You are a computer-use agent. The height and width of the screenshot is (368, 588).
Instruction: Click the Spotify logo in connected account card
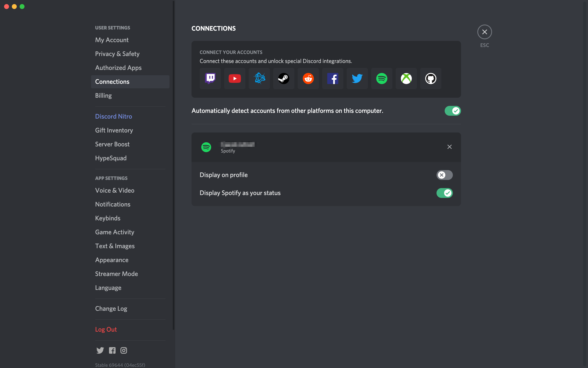point(206,147)
